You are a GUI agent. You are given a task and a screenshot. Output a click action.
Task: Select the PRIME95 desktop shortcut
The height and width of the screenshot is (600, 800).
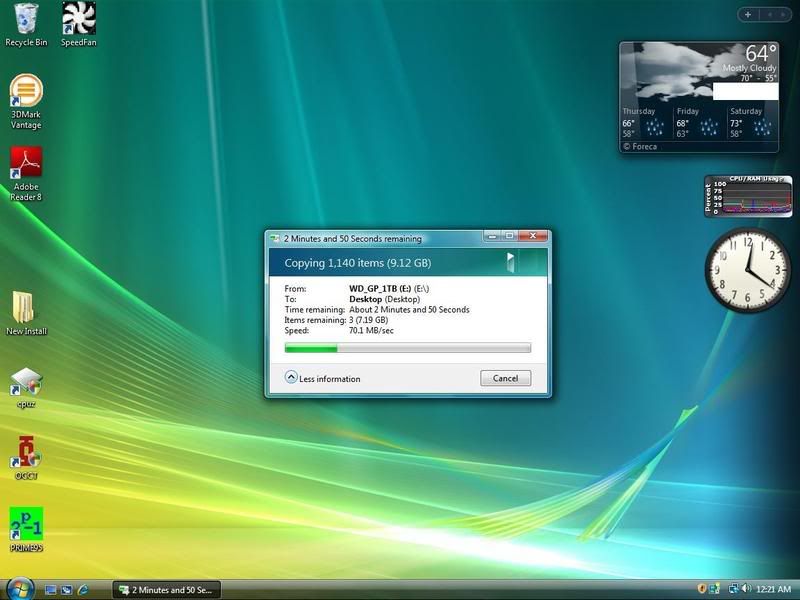[26, 530]
